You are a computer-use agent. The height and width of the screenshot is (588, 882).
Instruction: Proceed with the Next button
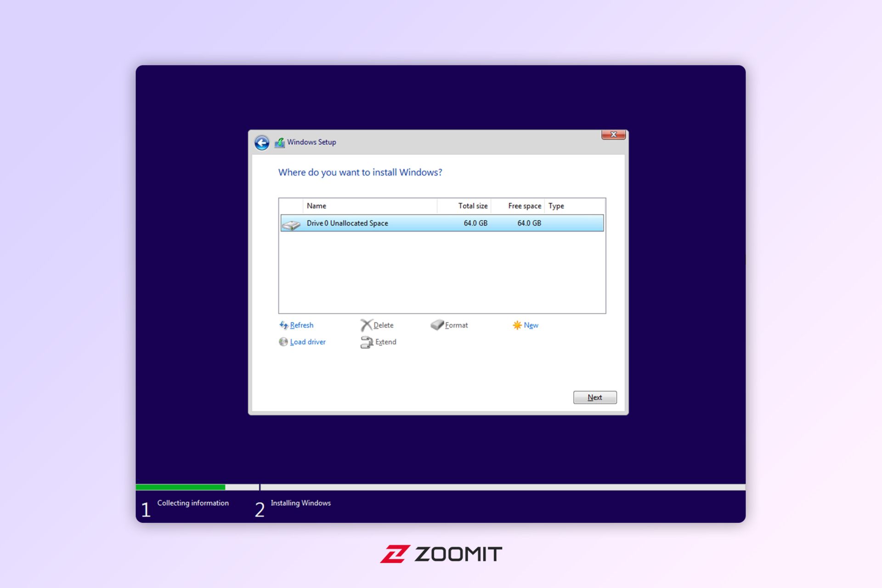595,397
